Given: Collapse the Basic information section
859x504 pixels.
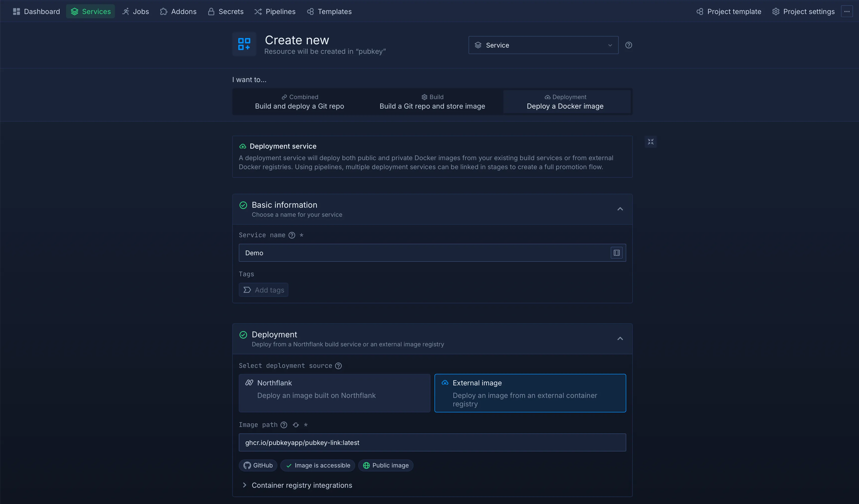Looking at the screenshot, I should (x=620, y=209).
